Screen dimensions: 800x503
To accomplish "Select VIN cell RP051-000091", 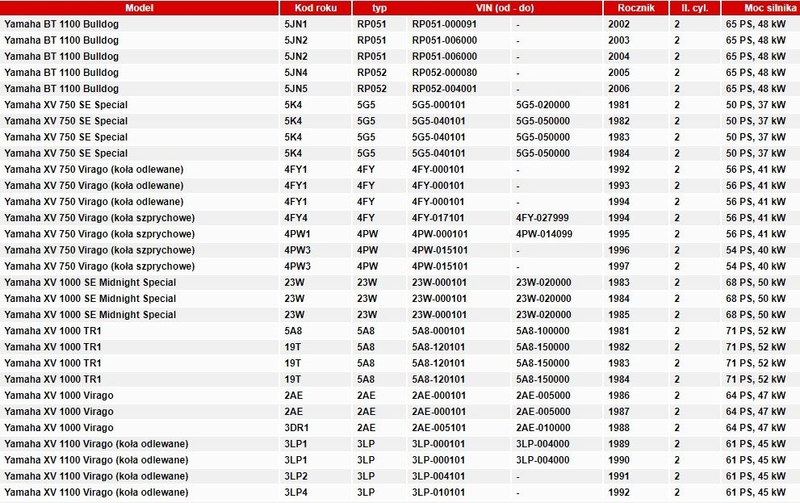I will pyautogui.click(x=444, y=24).
